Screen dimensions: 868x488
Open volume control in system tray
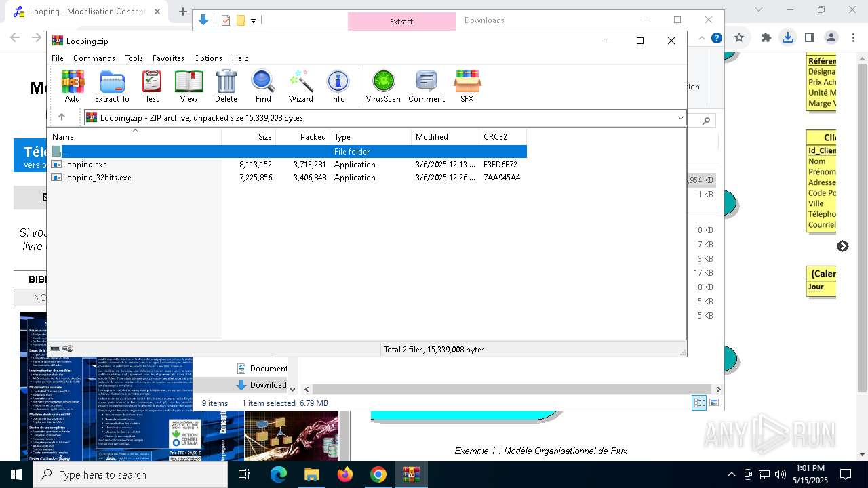(781, 474)
